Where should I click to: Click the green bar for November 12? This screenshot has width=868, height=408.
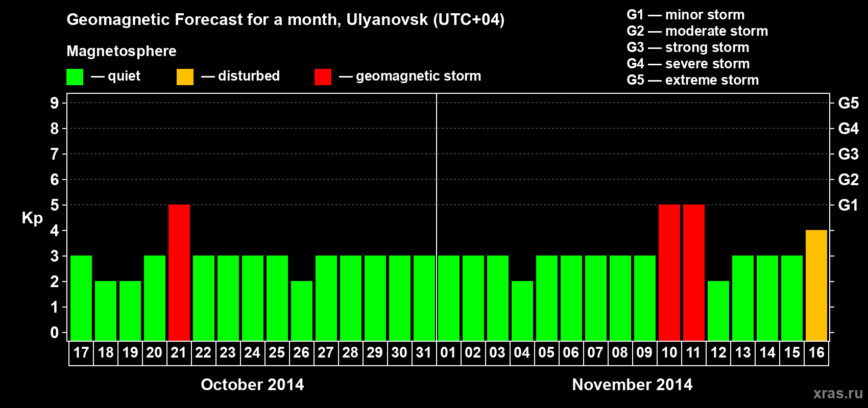pyautogui.click(x=718, y=311)
